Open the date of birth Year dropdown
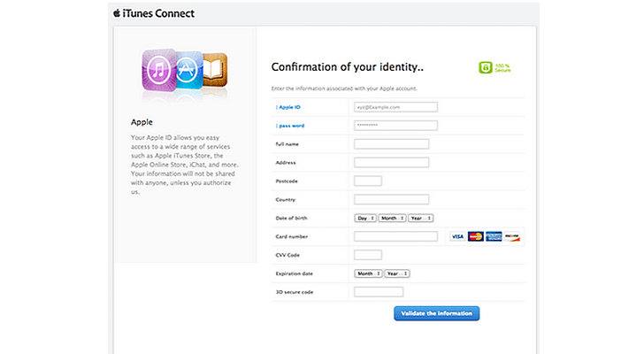 pos(420,218)
